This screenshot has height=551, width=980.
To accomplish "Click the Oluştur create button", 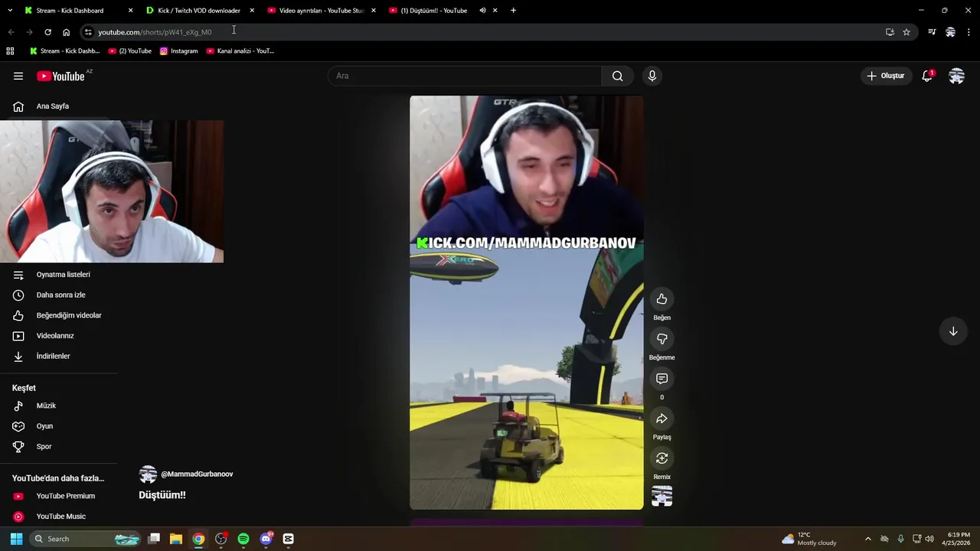I will pos(885,76).
